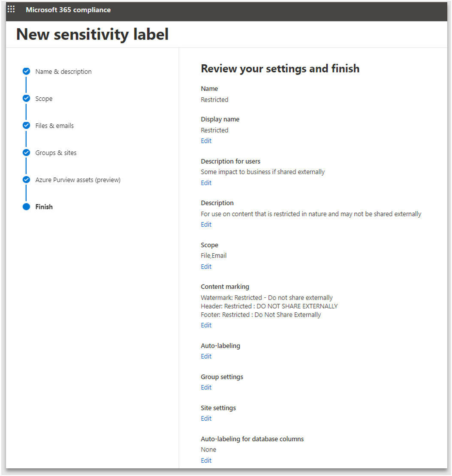The image size is (452, 476).
Task: Select the Groups & sites completed step icon
Action: pos(26,153)
